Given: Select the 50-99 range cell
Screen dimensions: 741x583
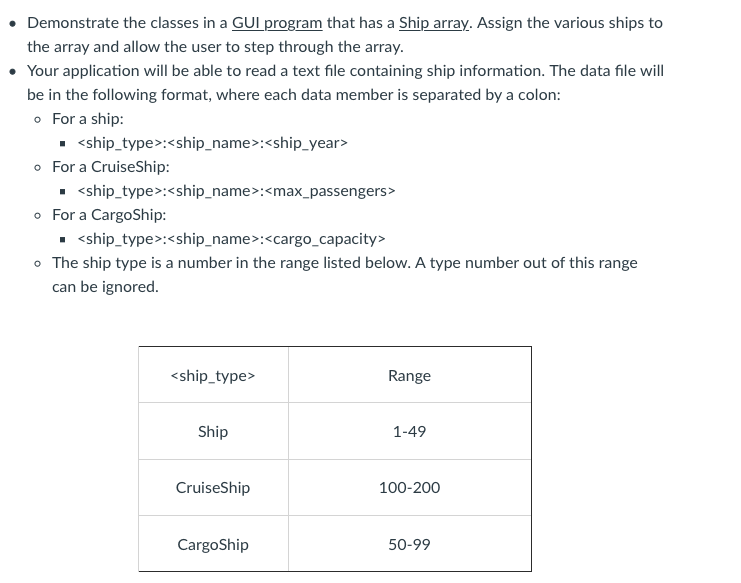Looking at the screenshot, I should 409,545.
